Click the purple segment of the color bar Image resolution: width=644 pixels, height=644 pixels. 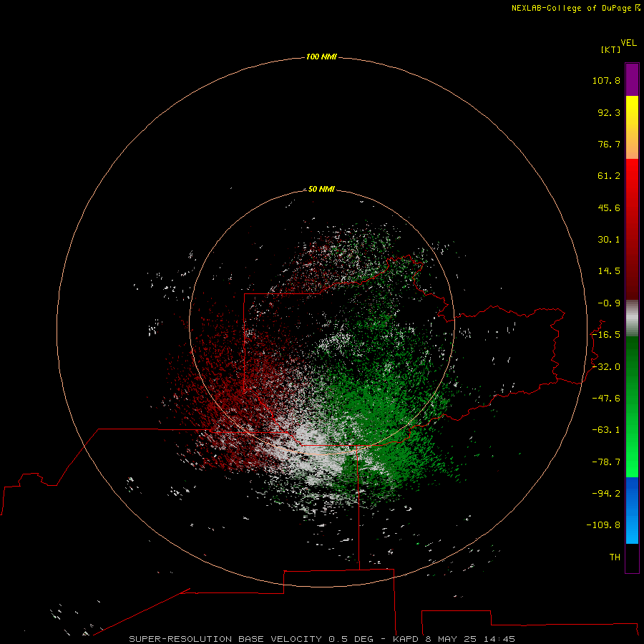click(x=632, y=79)
